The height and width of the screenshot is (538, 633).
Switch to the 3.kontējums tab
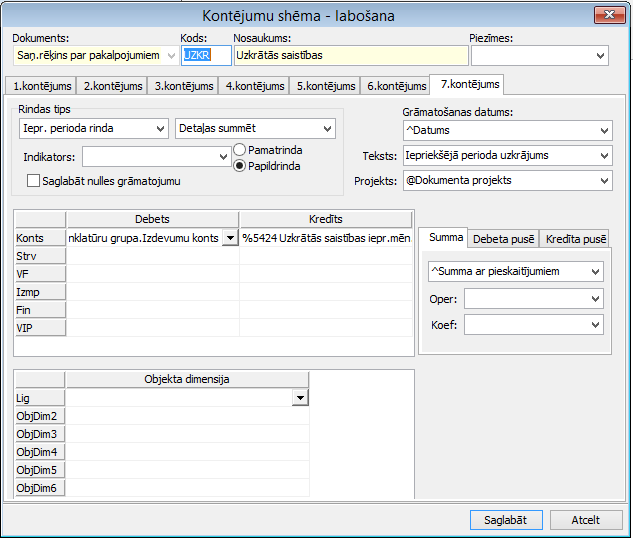pyautogui.click(x=183, y=86)
